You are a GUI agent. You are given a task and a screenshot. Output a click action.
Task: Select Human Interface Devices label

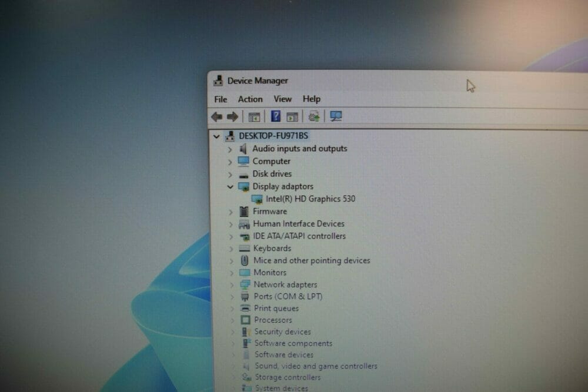tap(299, 224)
